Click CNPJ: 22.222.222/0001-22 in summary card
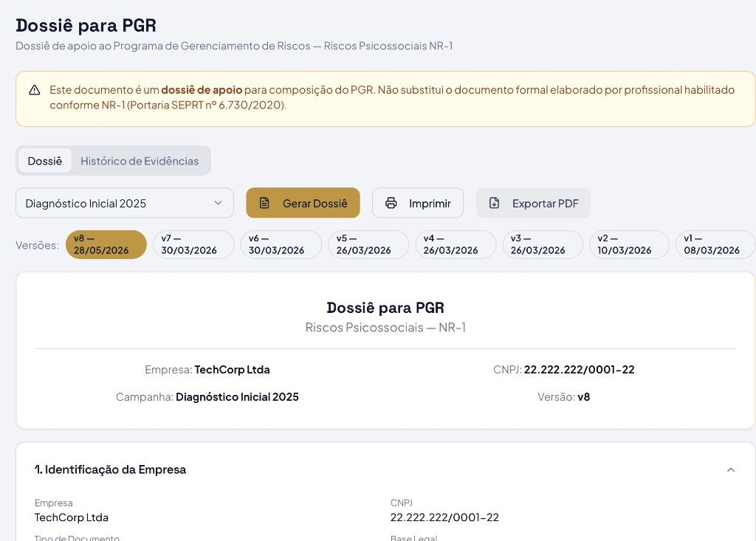756x541 pixels. 563,370
